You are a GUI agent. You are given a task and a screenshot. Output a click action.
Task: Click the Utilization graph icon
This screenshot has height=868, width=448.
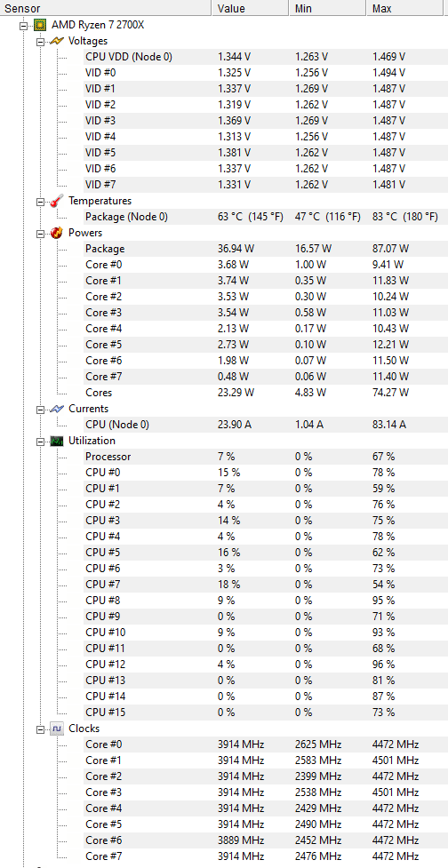click(57, 441)
